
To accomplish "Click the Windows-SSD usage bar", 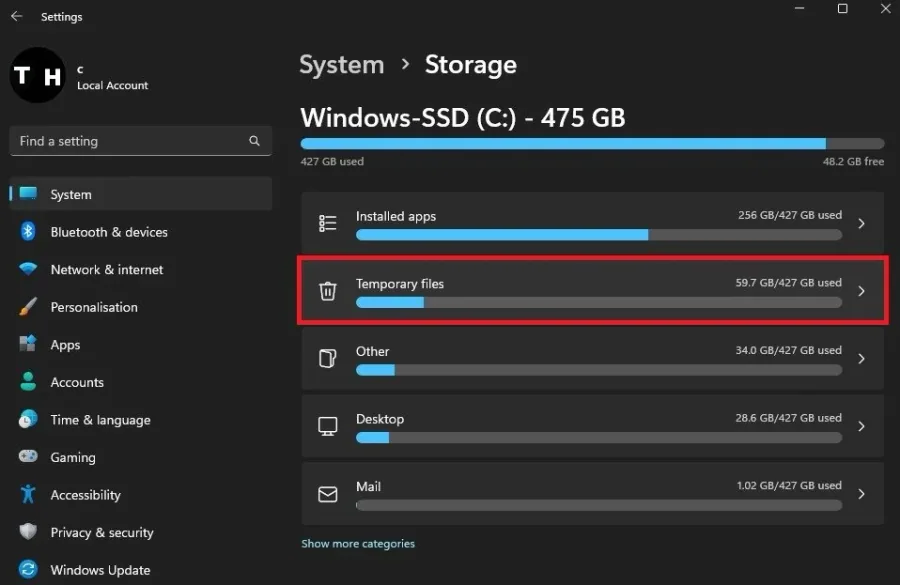I will coord(592,144).
